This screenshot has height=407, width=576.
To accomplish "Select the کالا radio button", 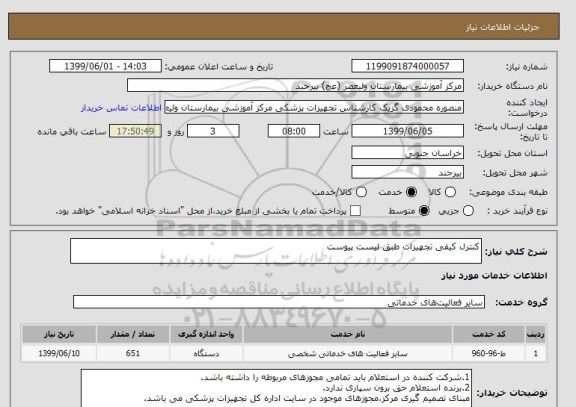I will 450,192.
